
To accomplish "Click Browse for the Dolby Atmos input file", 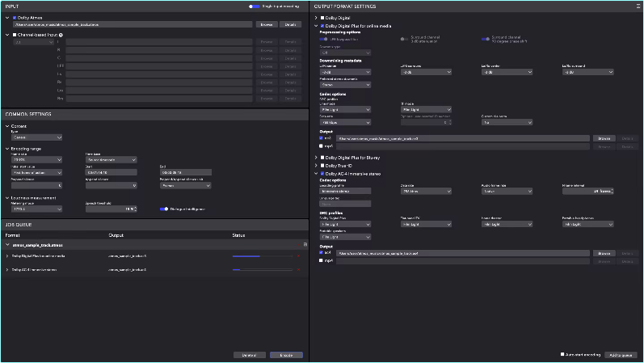I will (x=267, y=25).
